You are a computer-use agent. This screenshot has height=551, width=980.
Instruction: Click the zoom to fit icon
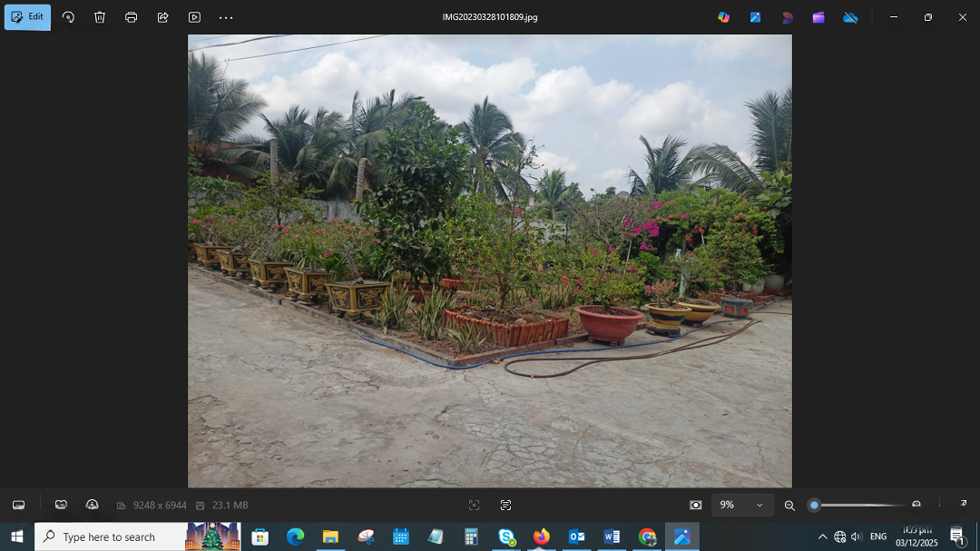[x=695, y=505]
